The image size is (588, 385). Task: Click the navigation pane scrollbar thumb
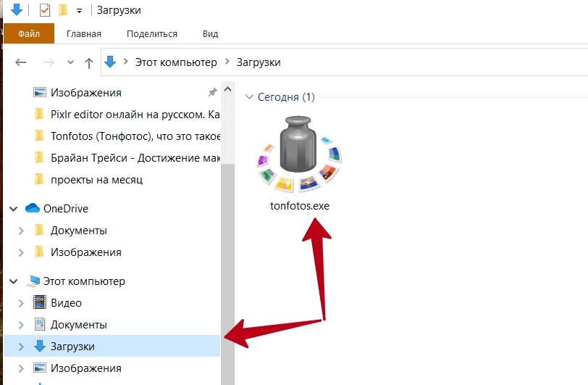pos(227,274)
